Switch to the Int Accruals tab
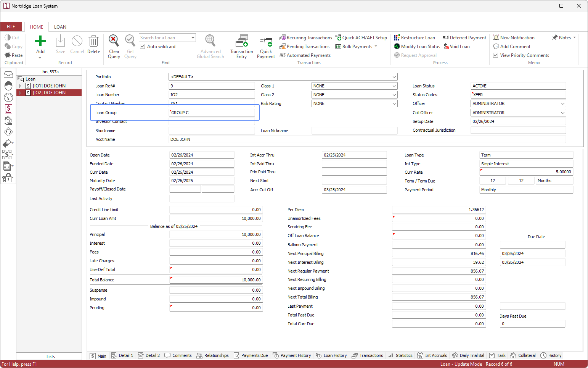This screenshot has width=588, height=368. [432, 355]
